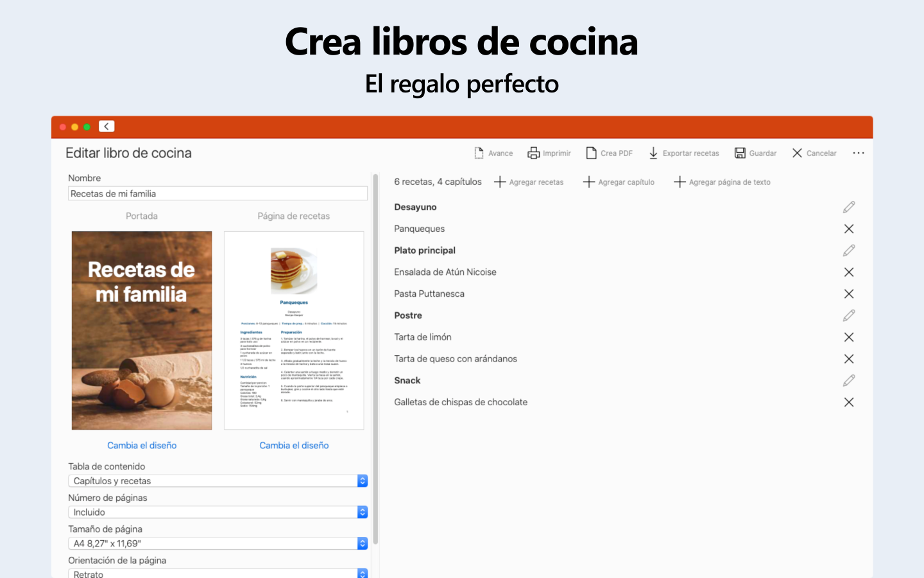924x578 pixels.
Task: Click the '6 recetas, 4 capítulos' label
Action: click(438, 182)
